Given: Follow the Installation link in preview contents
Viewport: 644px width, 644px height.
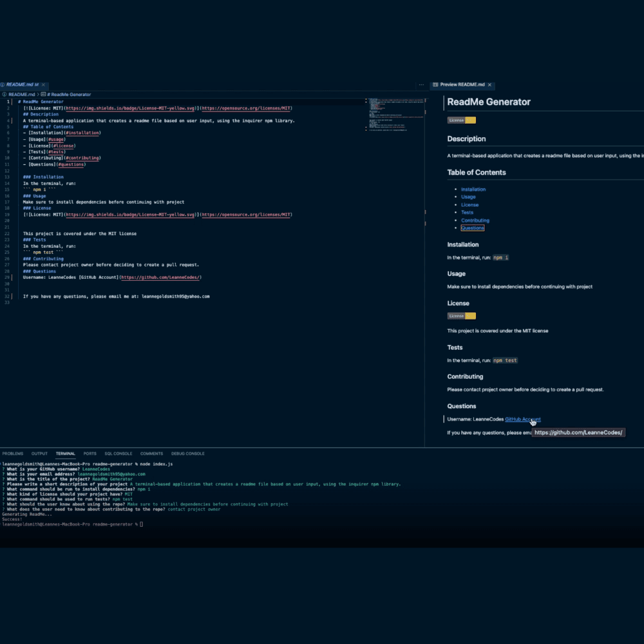Looking at the screenshot, I should 473,189.
